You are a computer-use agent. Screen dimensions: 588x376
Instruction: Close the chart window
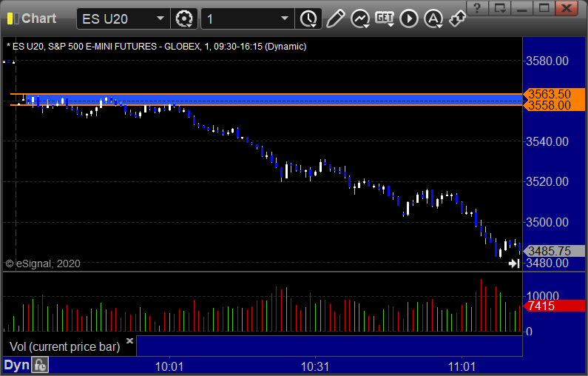(567, 8)
